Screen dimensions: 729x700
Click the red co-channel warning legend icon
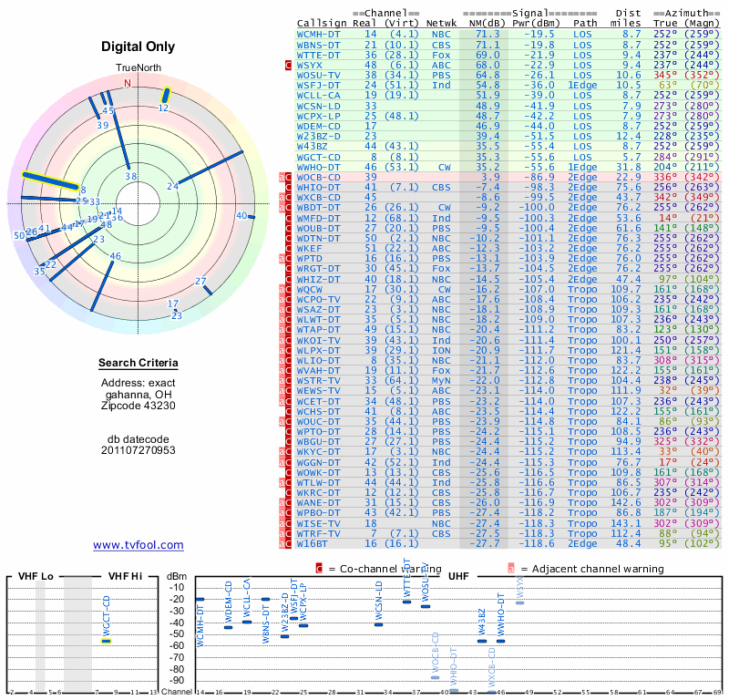pyautogui.click(x=319, y=567)
